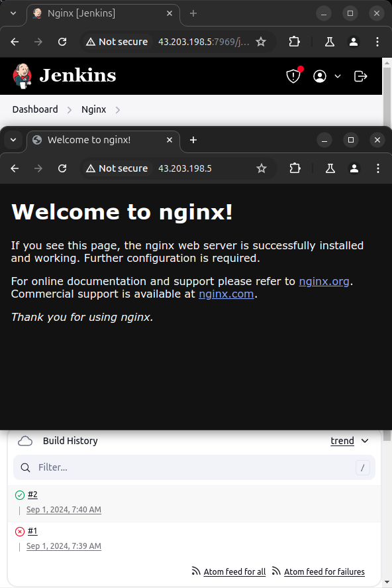Open Chrome Labs flask icon in nginx window
This screenshot has width=392, height=588.
coord(330,168)
